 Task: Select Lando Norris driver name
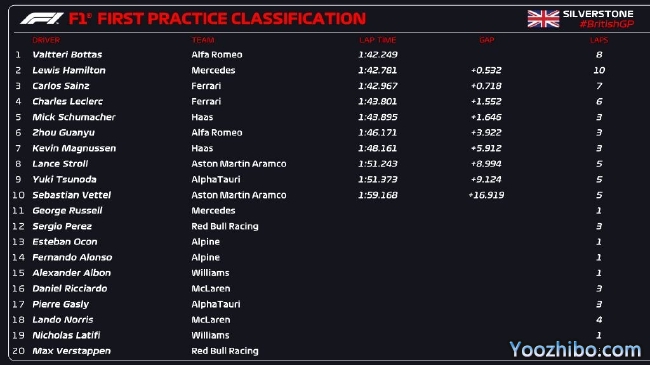[x=63, y=320]
